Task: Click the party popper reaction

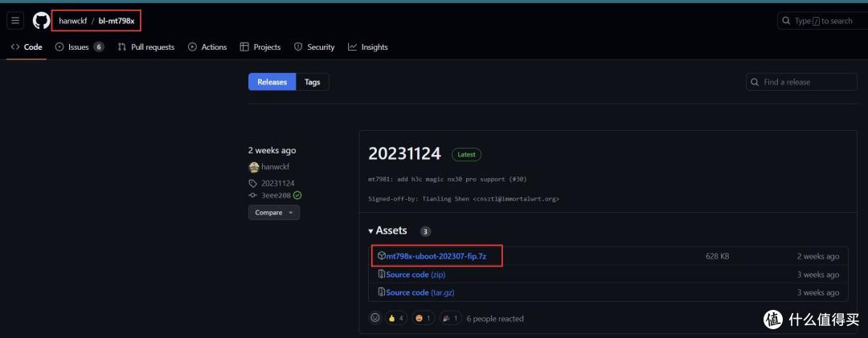Action: pyautogui.click(x=450, y=318)
